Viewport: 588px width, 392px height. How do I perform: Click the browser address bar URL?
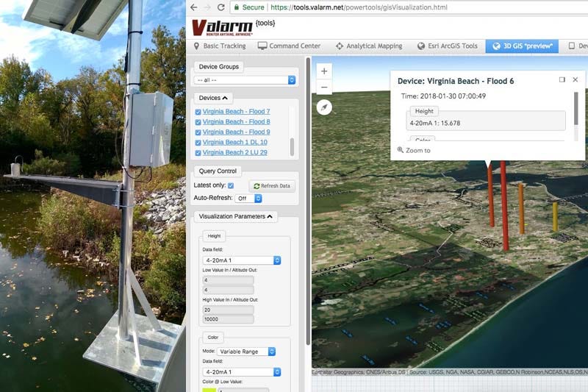click(359, 7)
